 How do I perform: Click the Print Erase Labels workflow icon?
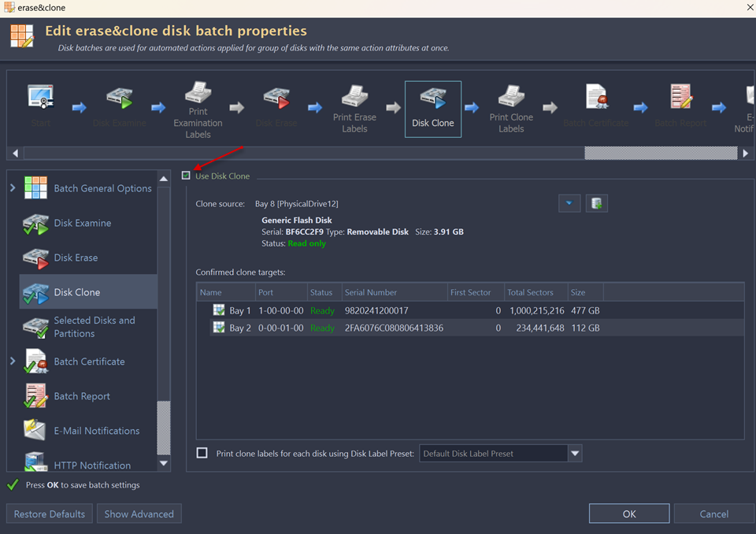pyautogui.click(x=354, y=98)
